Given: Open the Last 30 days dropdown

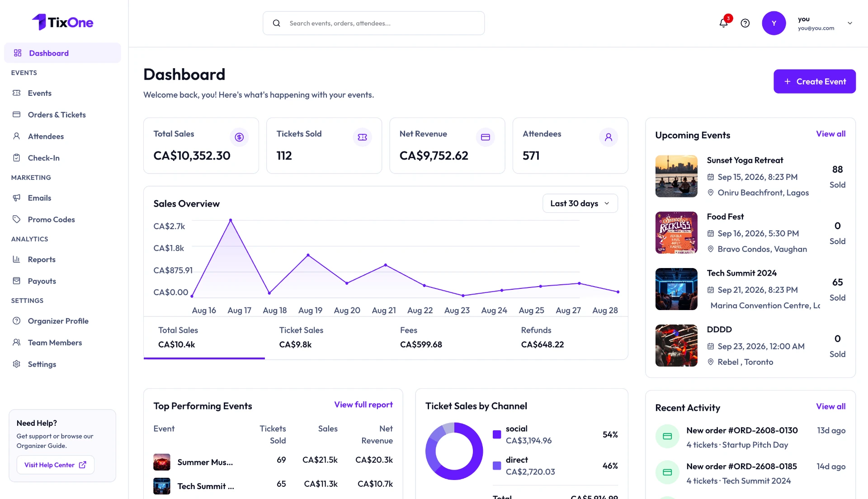Looking at the screenshot, I should (x=580, y=203).
